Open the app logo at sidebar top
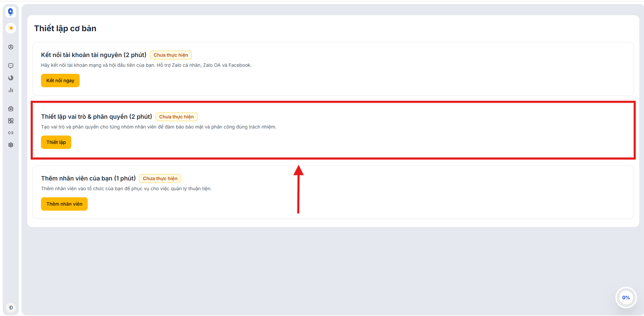The image size is (644, 316). point(10,11)
